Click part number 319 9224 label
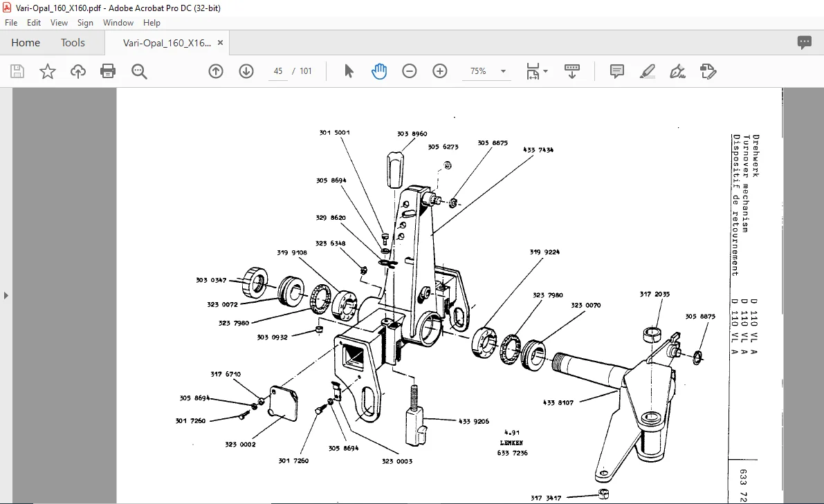824x504 pixels. (x=545, y=252)
